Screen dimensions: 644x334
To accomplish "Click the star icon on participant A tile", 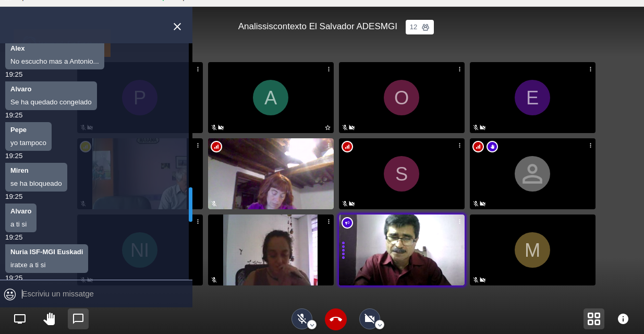I will [x=327, y=127].
